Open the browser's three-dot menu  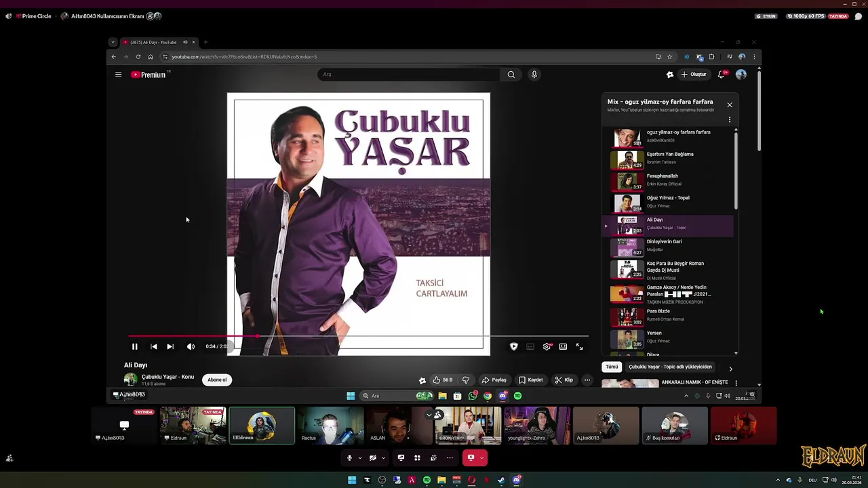tap(754, 57)
